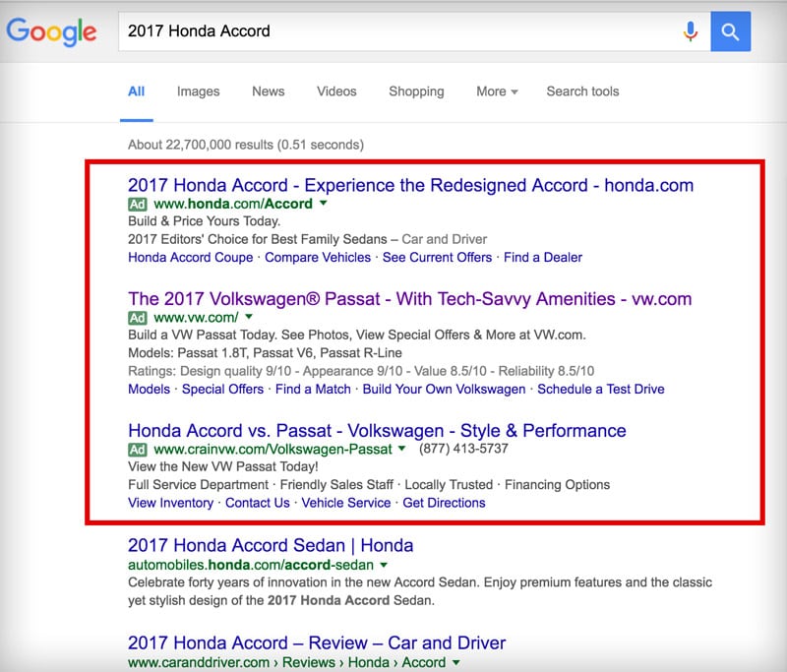The height and width of the screenshot is (672, 787).
Task: Expand arrow next to www.vw.com/
Action: 249,317
